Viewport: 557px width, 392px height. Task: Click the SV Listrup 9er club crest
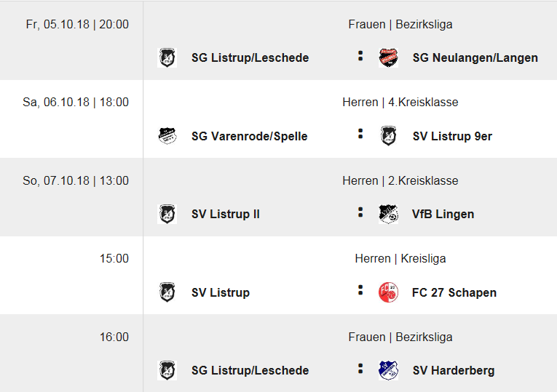tap(388, 136)
